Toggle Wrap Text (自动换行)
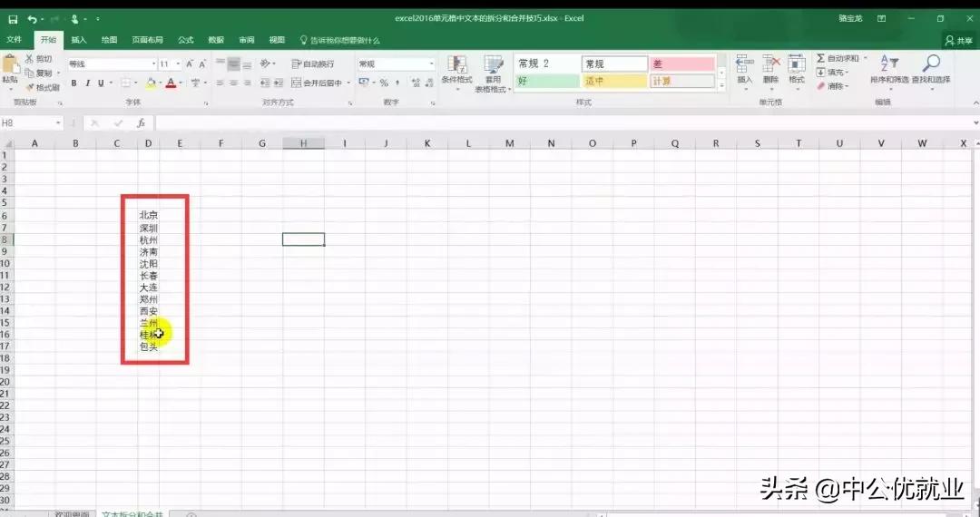 coord(312,64)
